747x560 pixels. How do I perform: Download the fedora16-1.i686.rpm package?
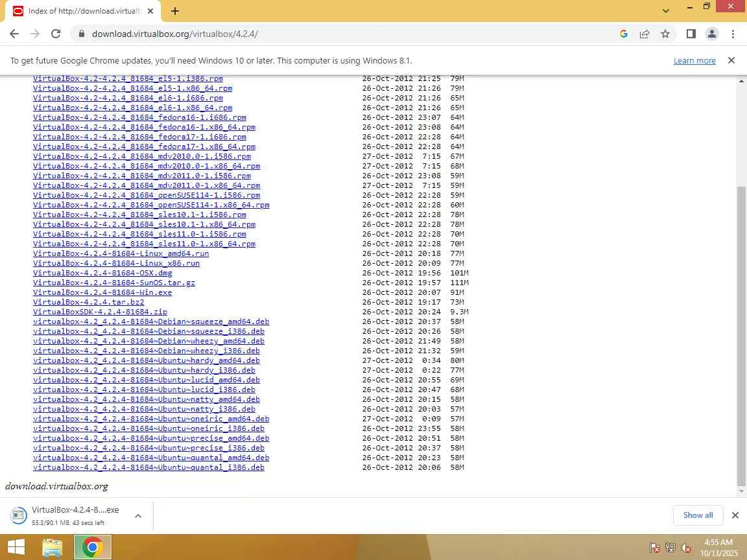(x=139, y=117)
